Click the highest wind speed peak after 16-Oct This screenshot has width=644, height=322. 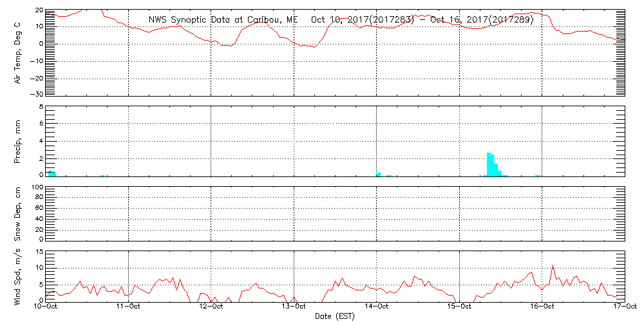[x=553, y=265]
